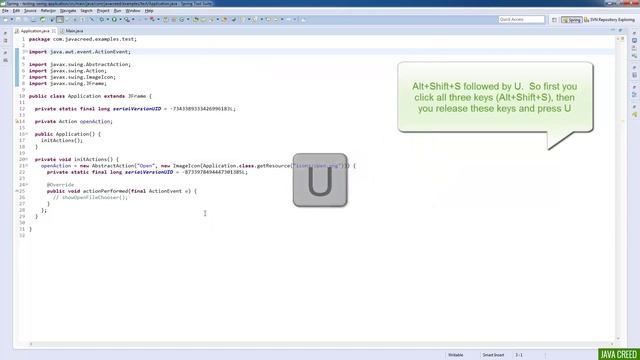
Task: Switch to SVN Repository Exploring perspective
Action: point(609,20)
